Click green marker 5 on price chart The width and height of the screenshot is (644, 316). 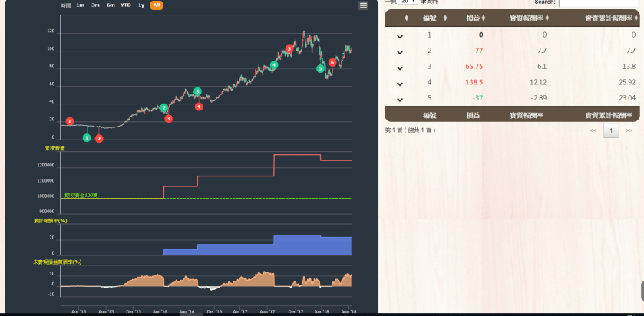[x=320, y=69]
